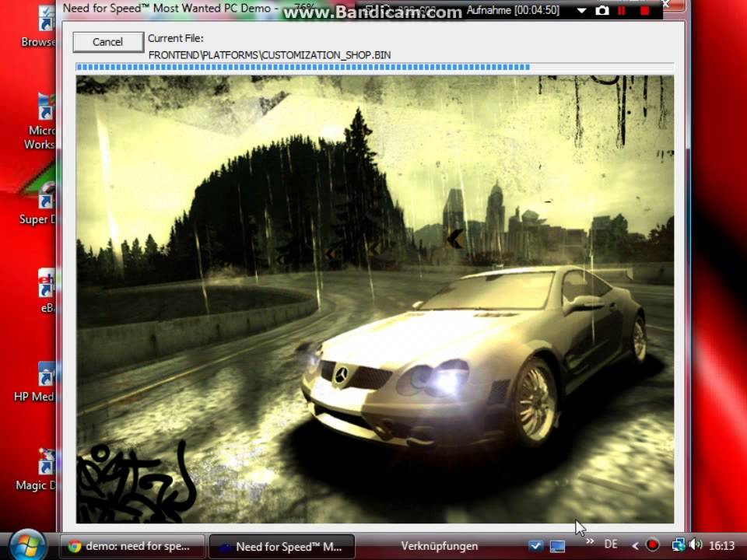This screenshot has width=747, height=560.
Task: Cancel the Need for Speed demo installation
Action: coord(108,42)
